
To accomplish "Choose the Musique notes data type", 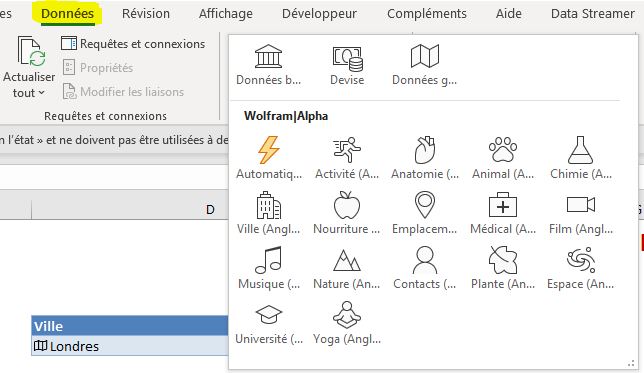I will [269, 268].
